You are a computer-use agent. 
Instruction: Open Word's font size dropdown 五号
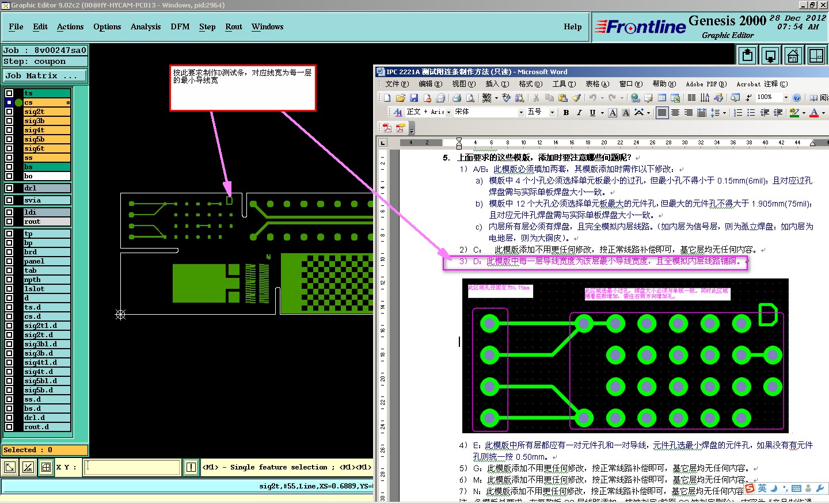point(552,112)
